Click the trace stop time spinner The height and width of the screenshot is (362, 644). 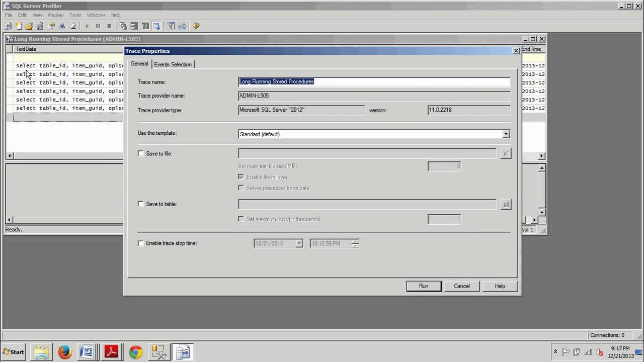pyautogui.click(x=356, y=243)
